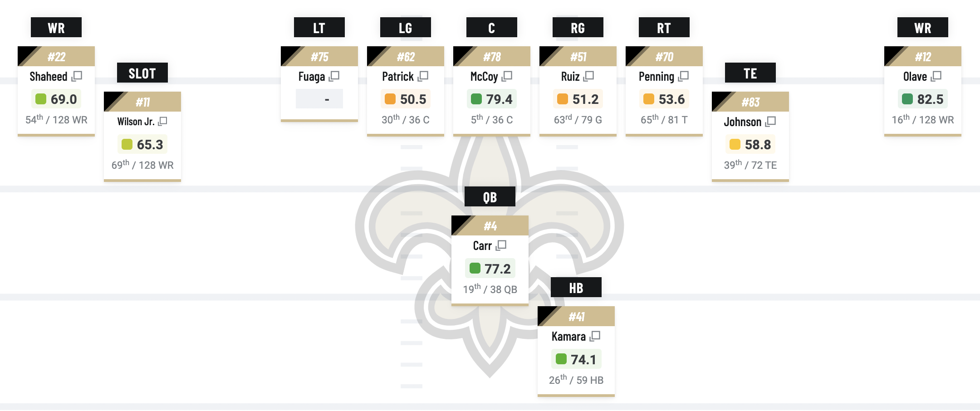Click Olave's green 82.5 grade swatch

907,99
